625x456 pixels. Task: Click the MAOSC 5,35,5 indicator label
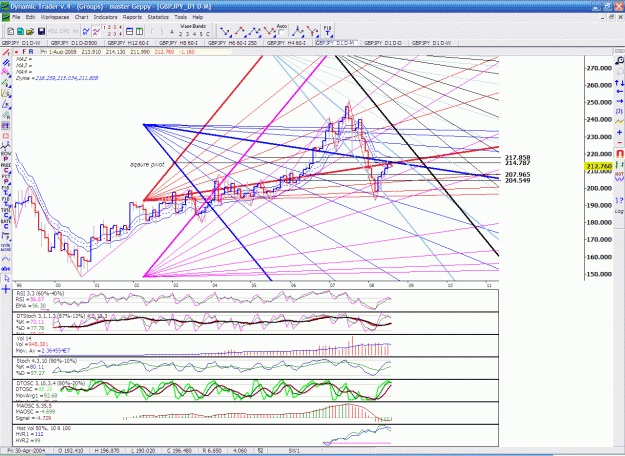(34, 406)
